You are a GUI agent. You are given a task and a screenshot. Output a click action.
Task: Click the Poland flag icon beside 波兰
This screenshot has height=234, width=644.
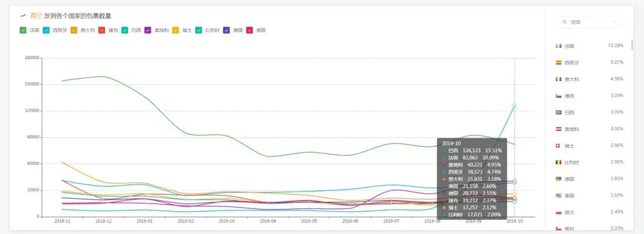coord(558,212)
